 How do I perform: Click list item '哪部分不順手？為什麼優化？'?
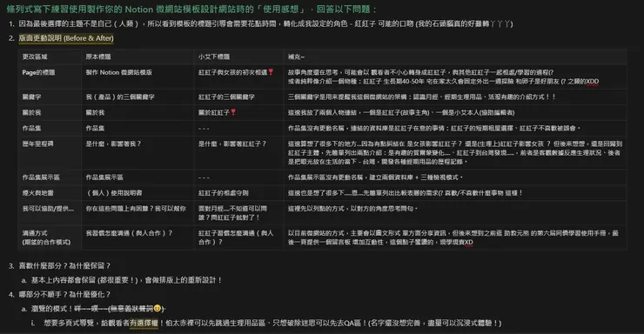(65, 295)
